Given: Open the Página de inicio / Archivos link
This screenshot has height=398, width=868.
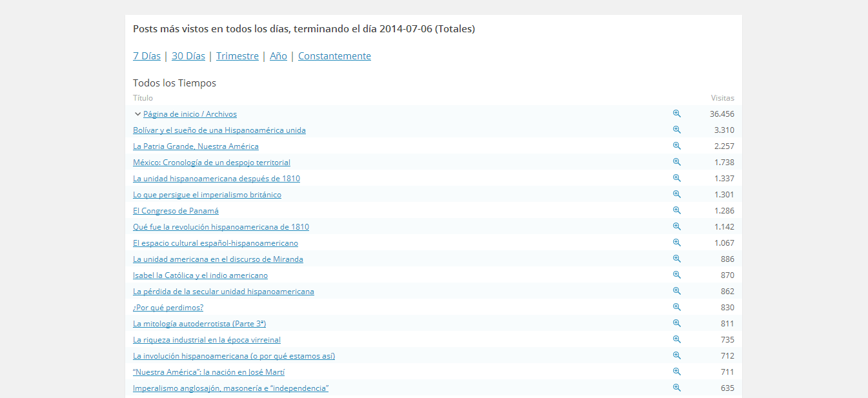Looking at the screenshot, I should pos(190,114).
